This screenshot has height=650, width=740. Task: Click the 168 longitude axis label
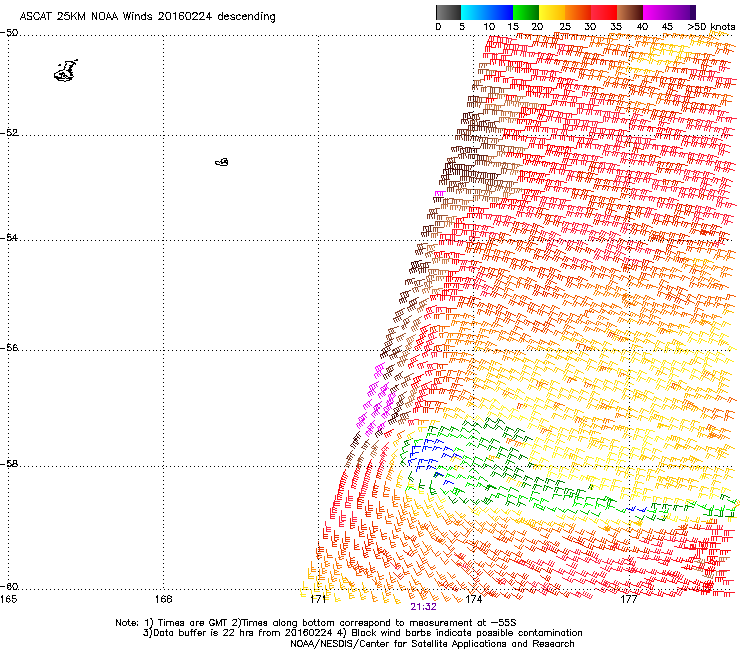click(x=163, y=599)
